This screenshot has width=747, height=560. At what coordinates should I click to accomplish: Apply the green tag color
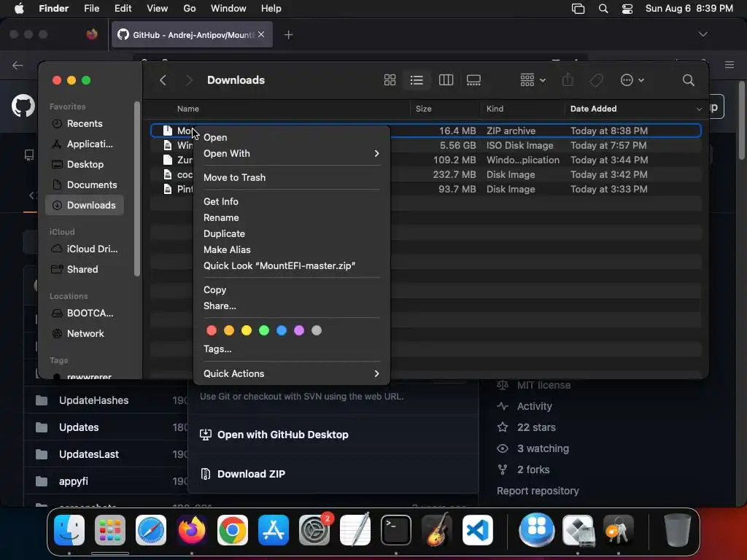click(264, 330)
